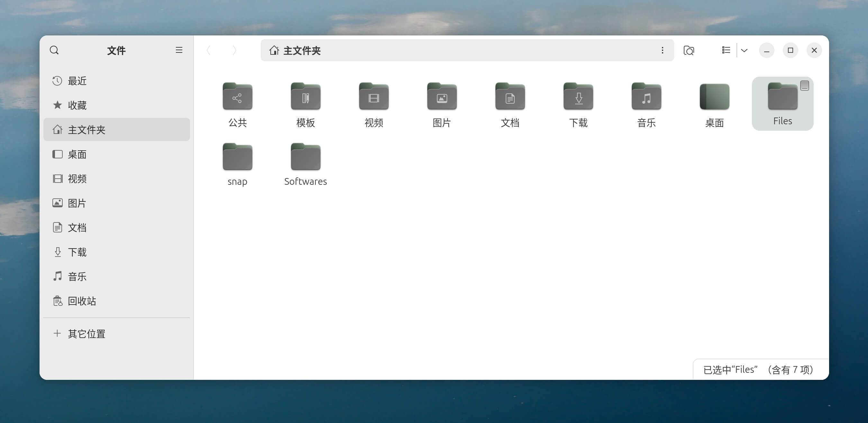Expand 其它位置 (Other Locations)

click(86, 334)
